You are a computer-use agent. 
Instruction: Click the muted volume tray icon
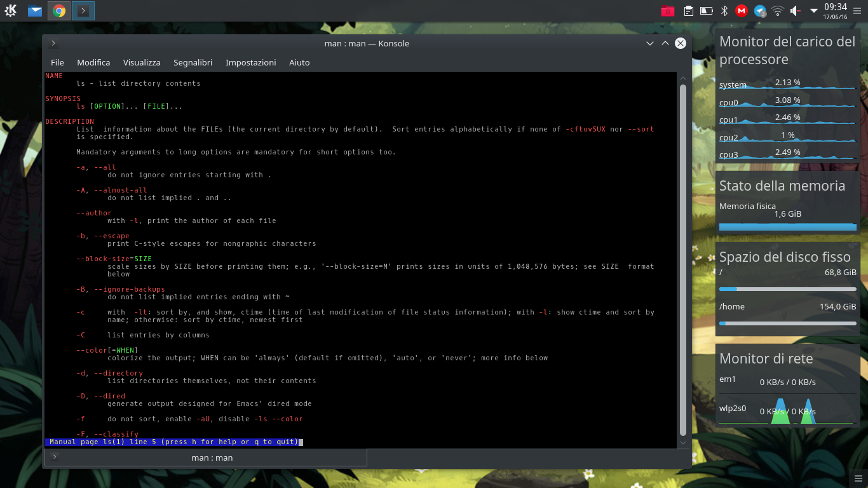tap(796, 11)
